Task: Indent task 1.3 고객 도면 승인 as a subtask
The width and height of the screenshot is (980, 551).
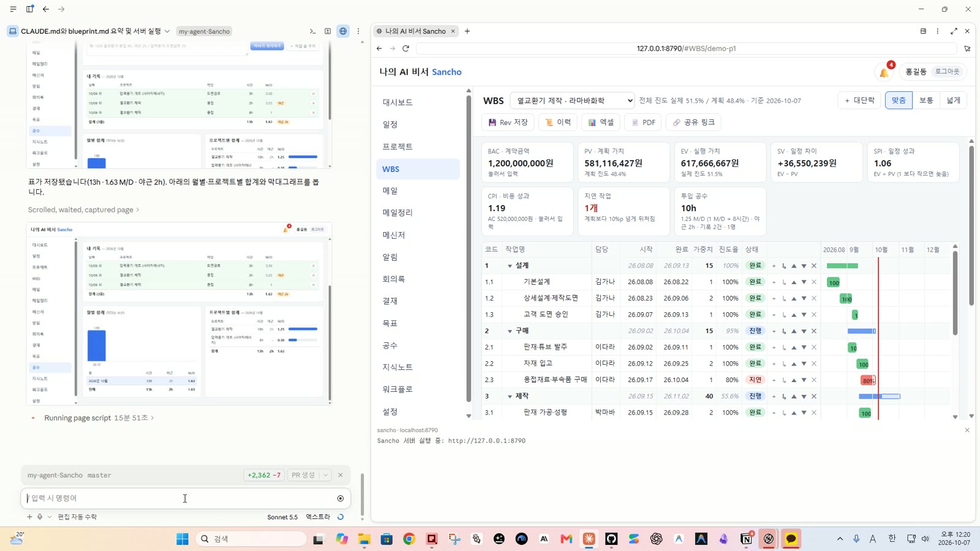Action: pos(784,315)
